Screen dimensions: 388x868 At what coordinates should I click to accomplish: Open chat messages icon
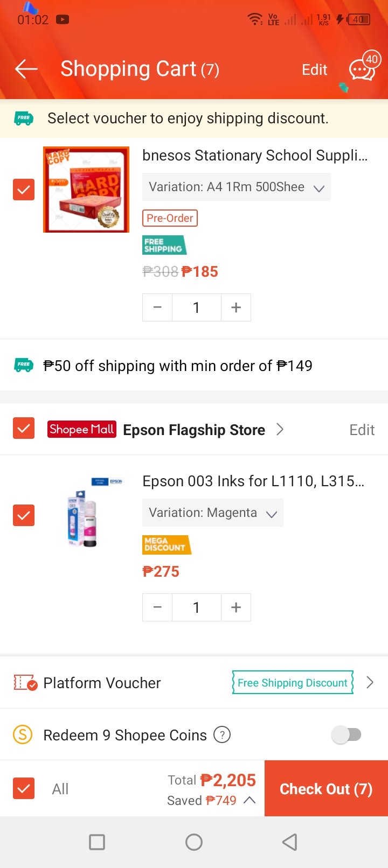362,69
